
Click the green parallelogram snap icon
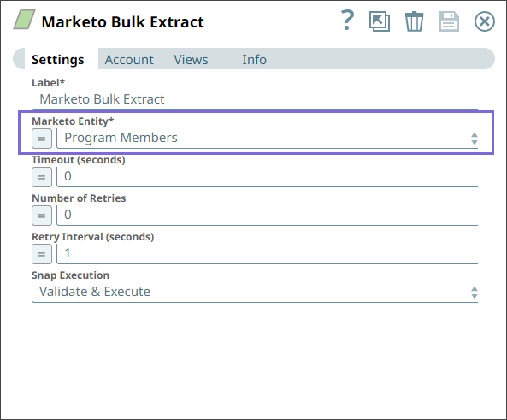coord(24,20)
